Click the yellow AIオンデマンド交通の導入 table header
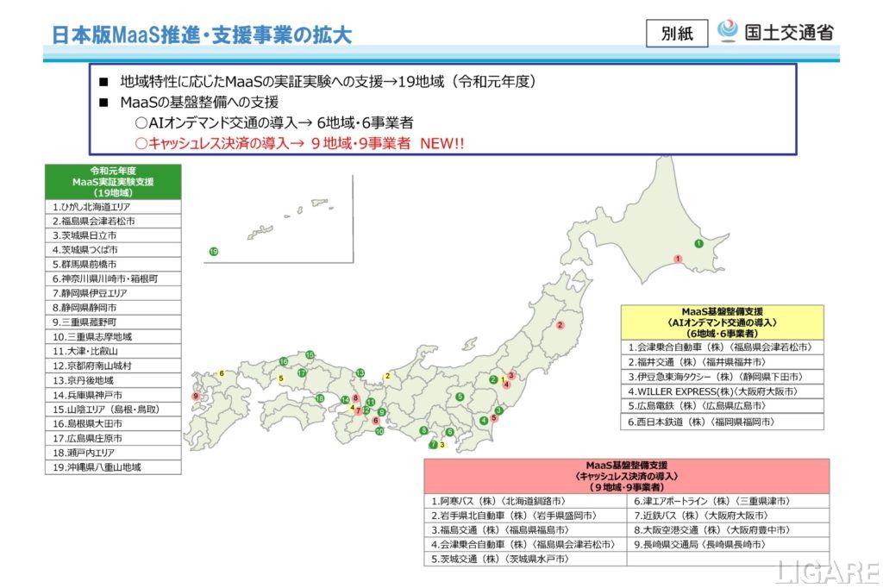Viewport: 883px width, 588px height. tap(722, 322)
